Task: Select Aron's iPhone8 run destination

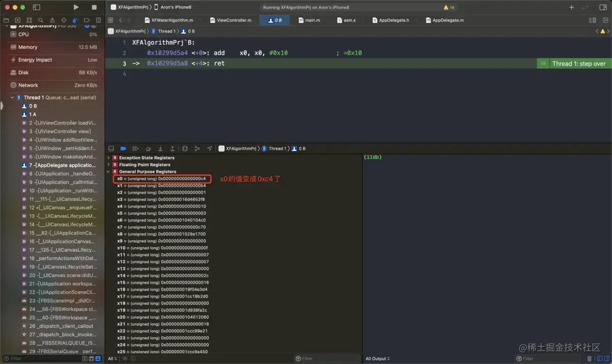Action: (x=173, y=7)
